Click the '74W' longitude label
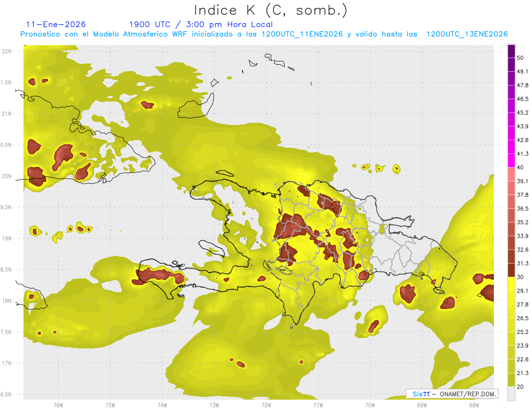This screenshot has height=411, width=532. point(162,405)
